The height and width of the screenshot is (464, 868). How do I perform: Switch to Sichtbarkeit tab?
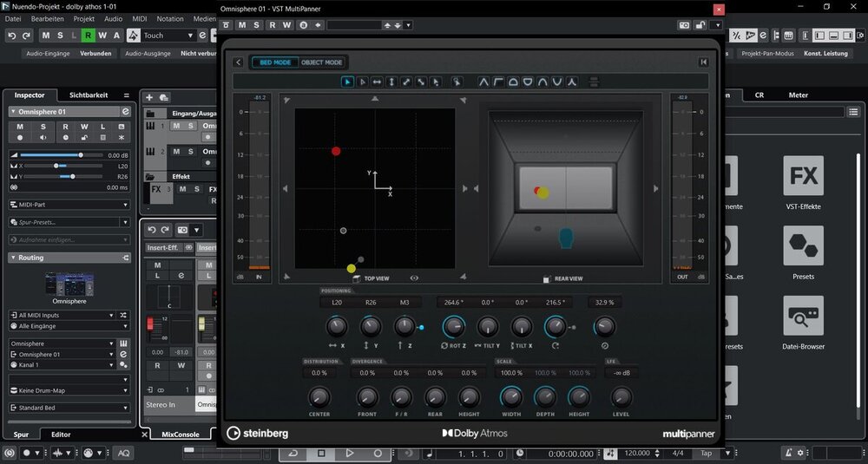(x=89, y=95)
